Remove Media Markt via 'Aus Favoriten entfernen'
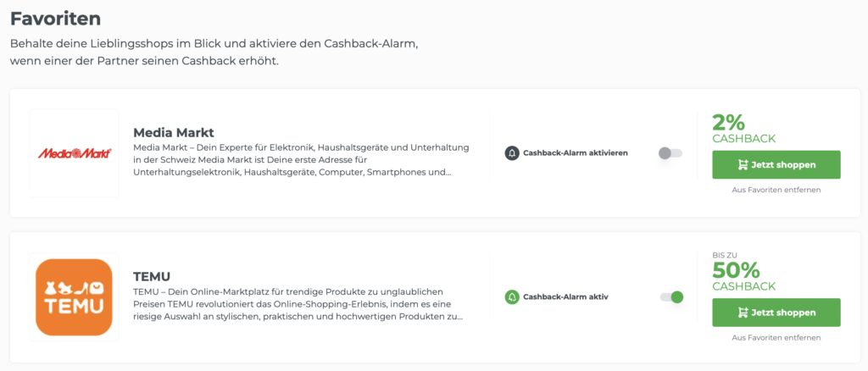Image resolution: width=868 pixels, height=371 pixels. pyautogui.click(x=776, y=190)
